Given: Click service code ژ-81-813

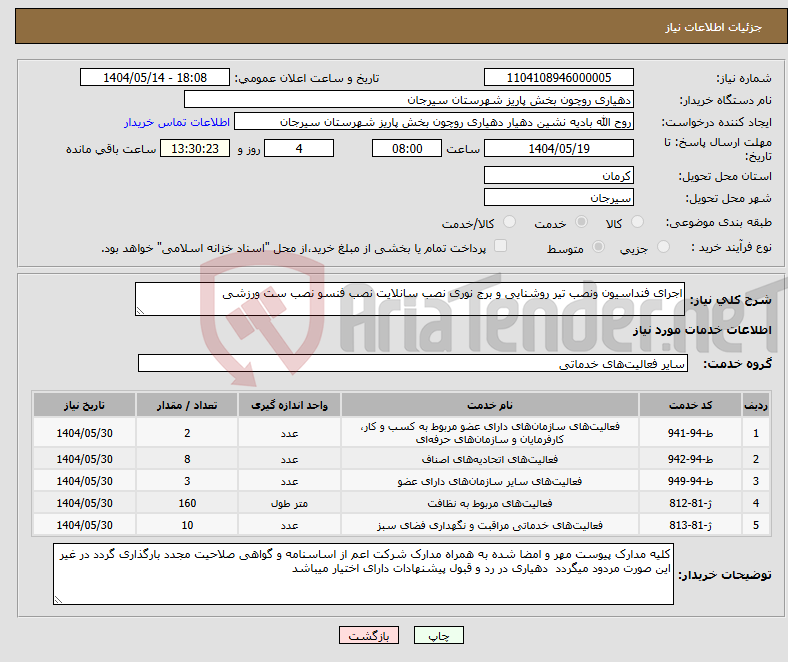Looking at the screenshot, I should coord(691,525).
